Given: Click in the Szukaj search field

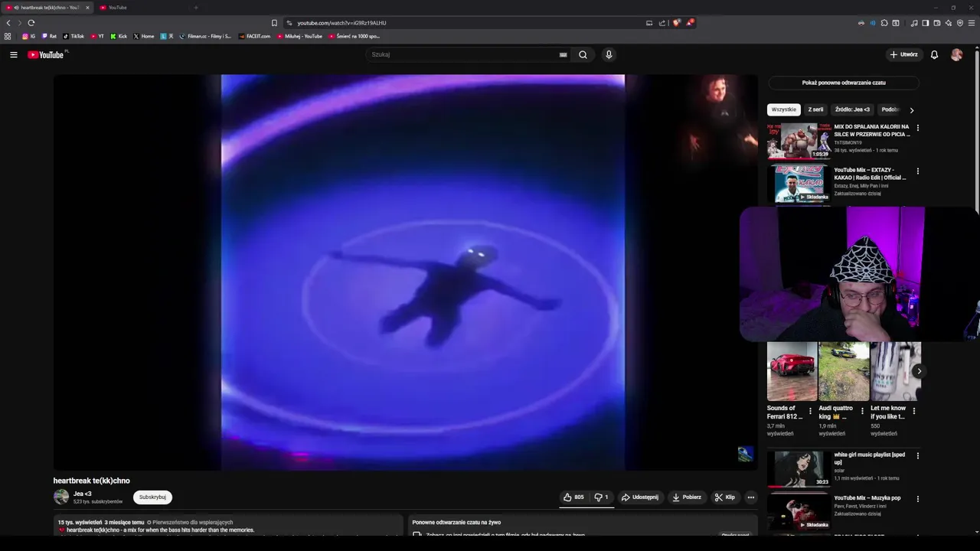Looking at the screenshot, I should click(463, 54).
